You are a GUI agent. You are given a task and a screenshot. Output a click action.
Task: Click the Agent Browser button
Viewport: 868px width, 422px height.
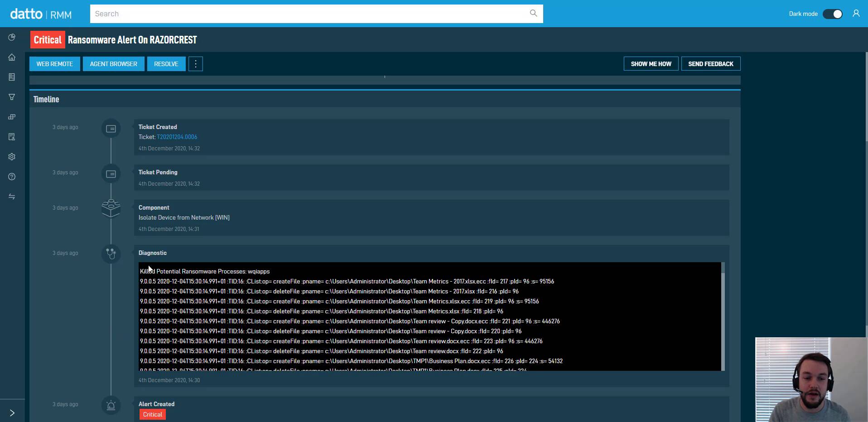[x=113, y=64]
